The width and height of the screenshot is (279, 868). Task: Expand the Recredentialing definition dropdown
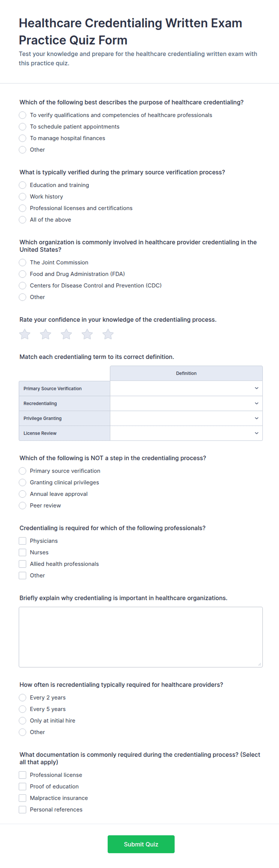pyautogui.click(x=186, y=403)
